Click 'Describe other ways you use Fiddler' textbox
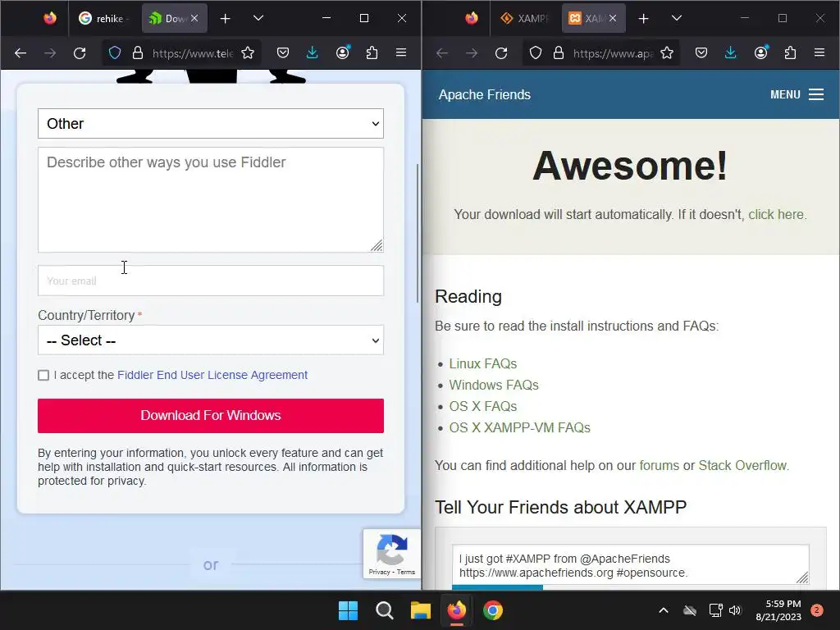The width and height of the screenshot is (840, 630). [x=211, y=200]
